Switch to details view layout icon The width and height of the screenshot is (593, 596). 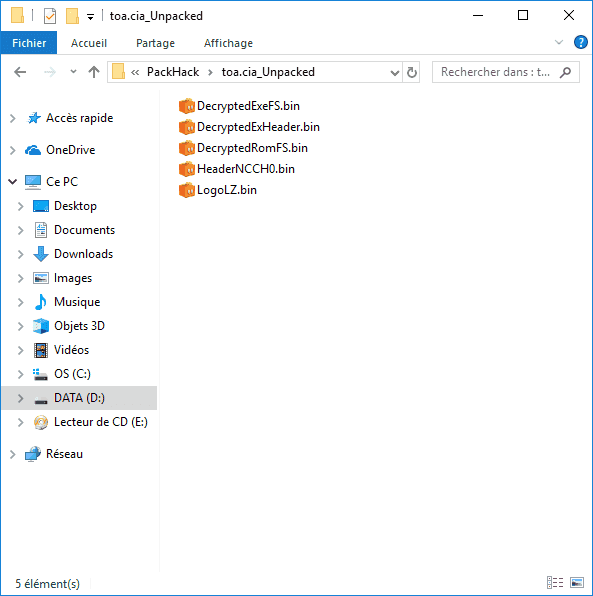(x=555, y=582)
